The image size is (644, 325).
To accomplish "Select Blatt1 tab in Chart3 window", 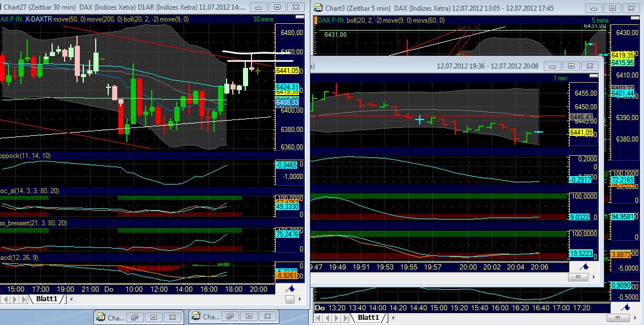I will click(x=368, y=317).
